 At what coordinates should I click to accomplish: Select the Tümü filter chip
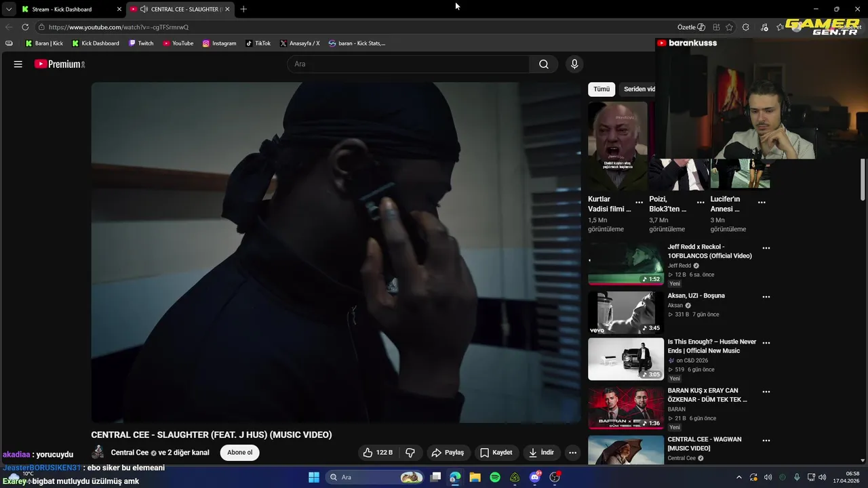601,89
